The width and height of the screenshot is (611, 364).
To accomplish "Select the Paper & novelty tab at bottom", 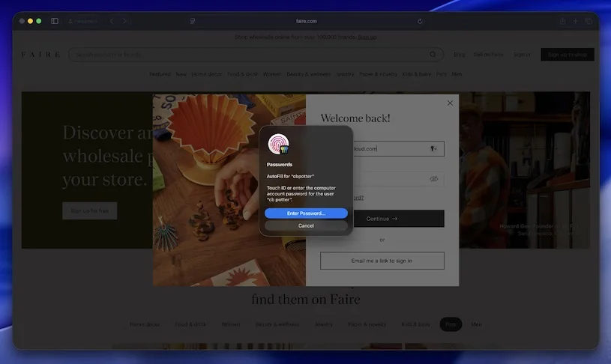I will [x=367, y=324].
